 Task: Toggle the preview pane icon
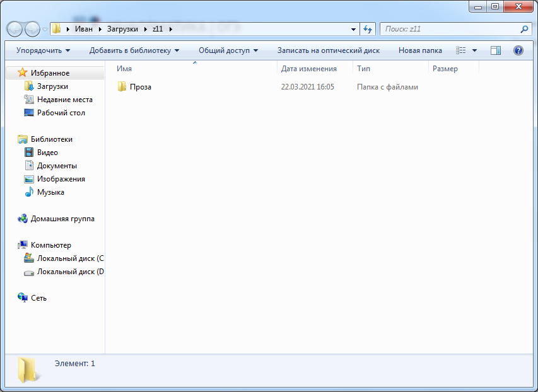[496, 50]
